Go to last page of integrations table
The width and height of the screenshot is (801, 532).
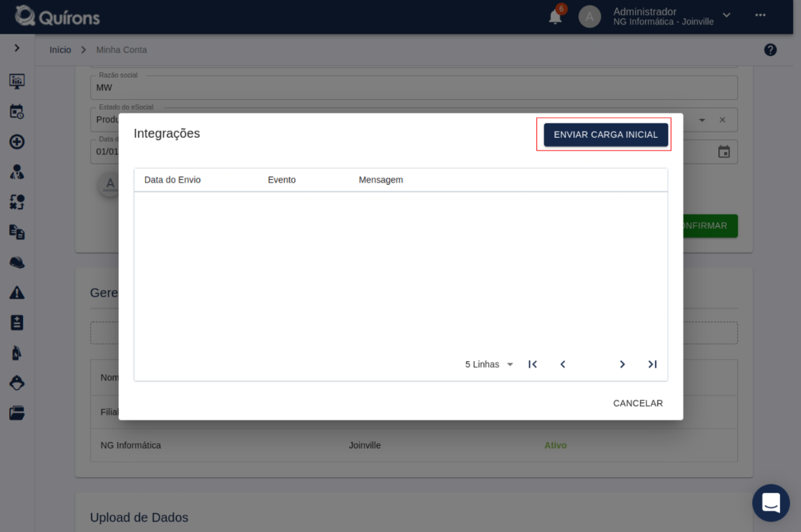click(x=653, y=365)
